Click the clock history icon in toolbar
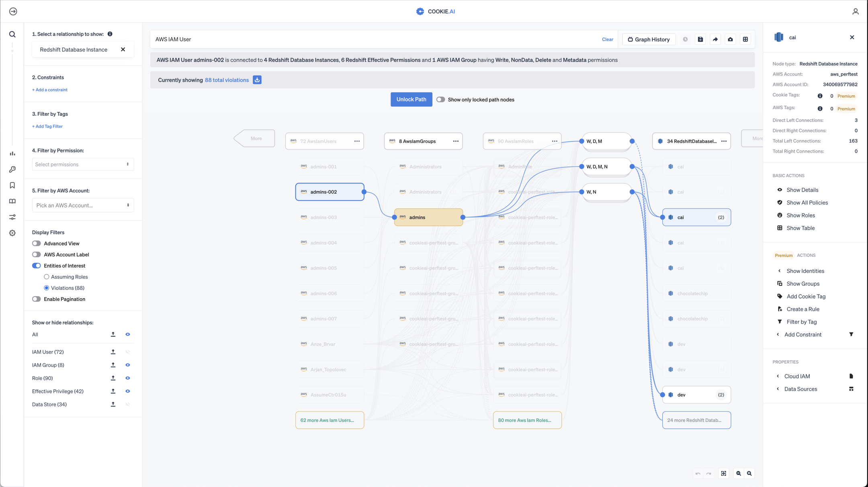This screenshot has width=868, height=487. [685, 39]
